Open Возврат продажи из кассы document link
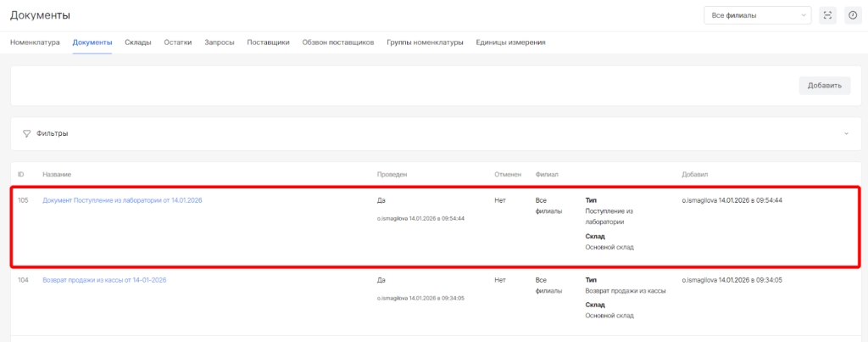Image resolution: width=868 pixels, height=342 pixels. click(x=104, y=279)
